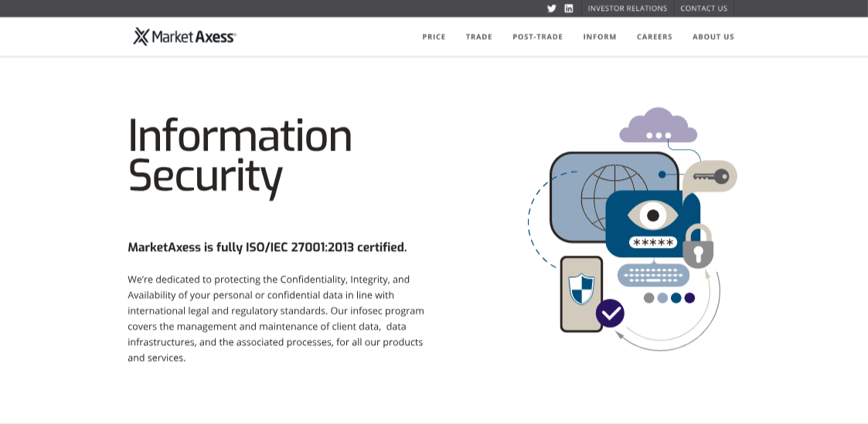868x424 pixels.
Task: Go to the Careers page
Action: pos(654,37)
